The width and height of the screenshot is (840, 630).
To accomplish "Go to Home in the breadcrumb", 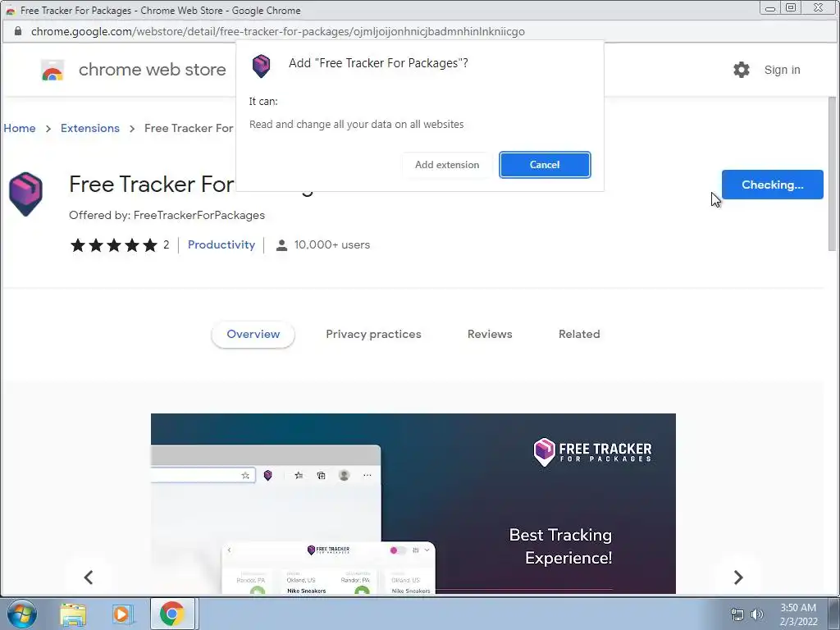I will pyautogui.click(x=20, y=128).
